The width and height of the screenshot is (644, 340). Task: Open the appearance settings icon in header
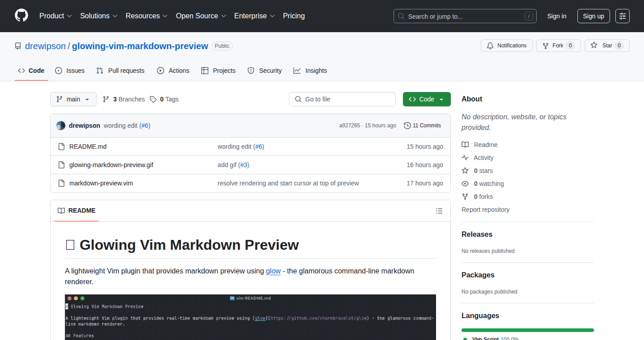(x=623, y=16)
